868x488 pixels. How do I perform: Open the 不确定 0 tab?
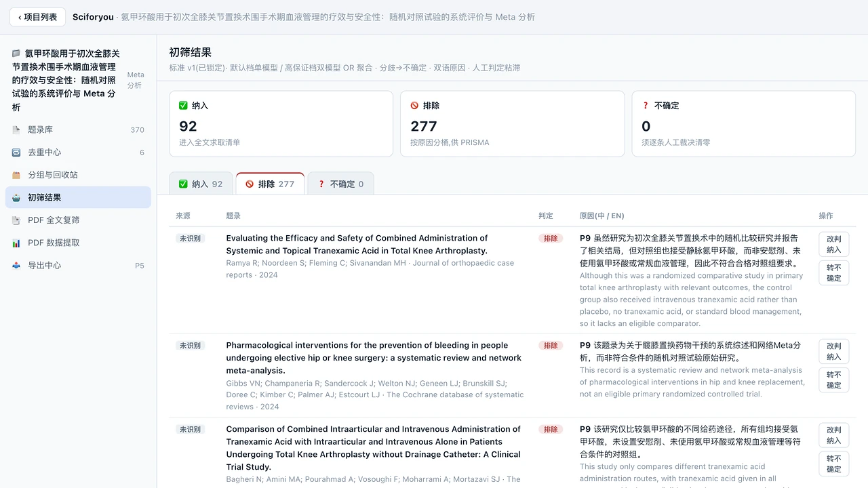point(340,184)
